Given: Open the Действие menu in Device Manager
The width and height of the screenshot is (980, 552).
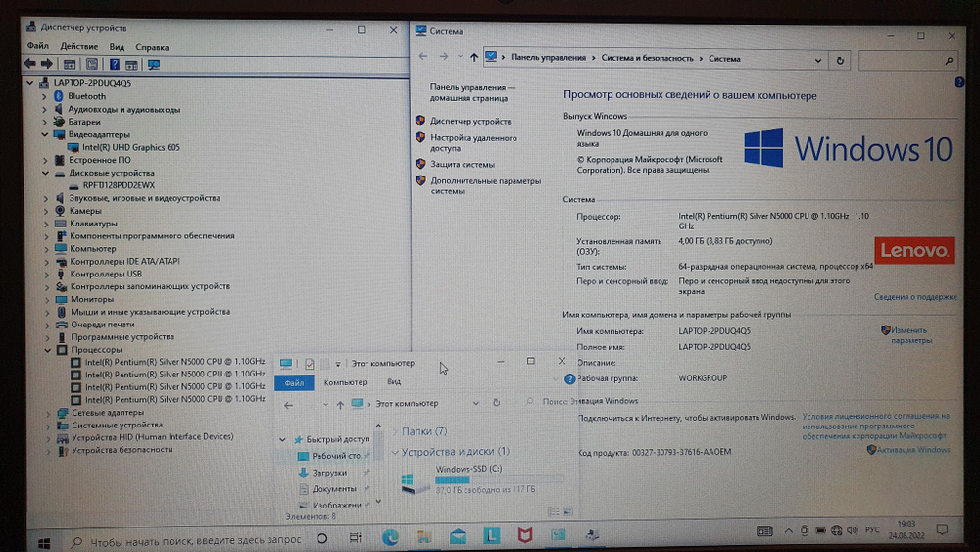Looking at the screenshot, I should tap(78, 47).
